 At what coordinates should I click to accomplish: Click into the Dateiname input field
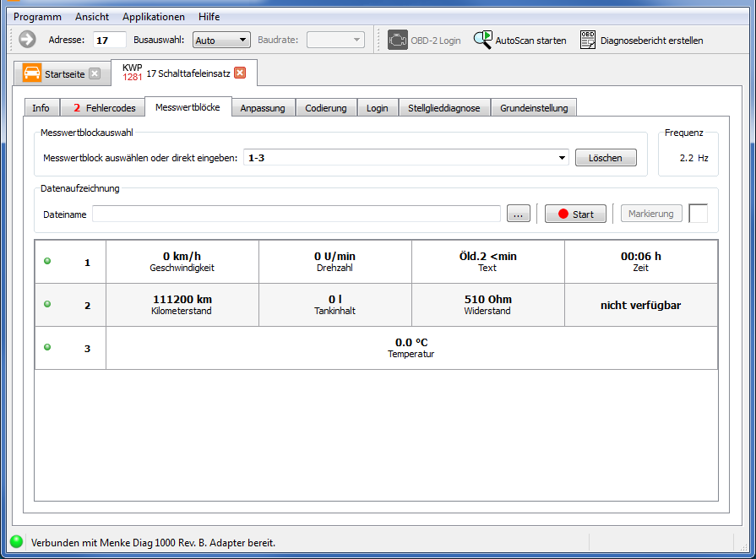296,214
